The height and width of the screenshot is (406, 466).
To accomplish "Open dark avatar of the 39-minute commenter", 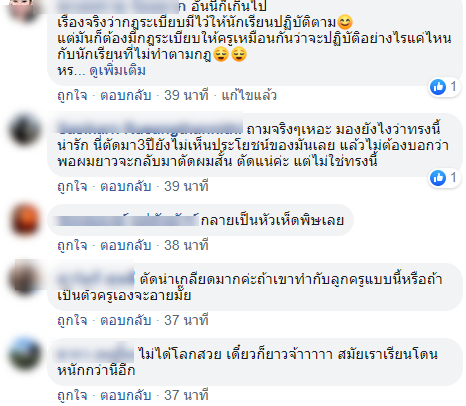I will [25, 131].
